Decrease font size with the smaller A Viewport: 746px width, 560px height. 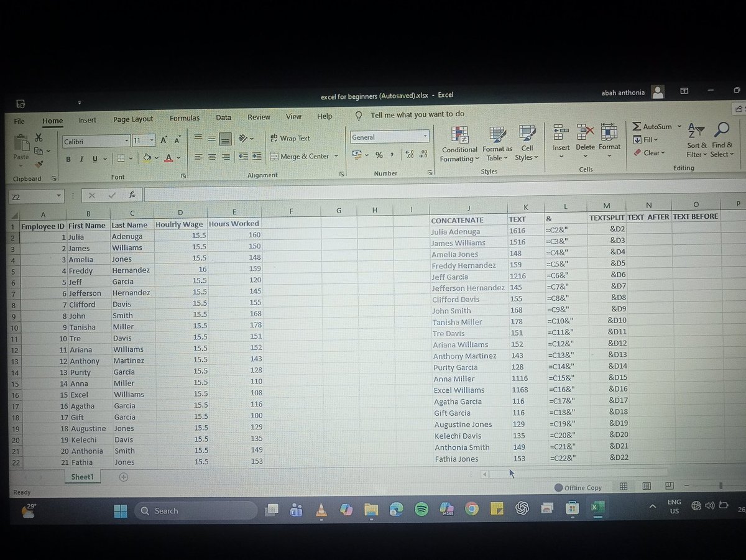coord(177,140)
